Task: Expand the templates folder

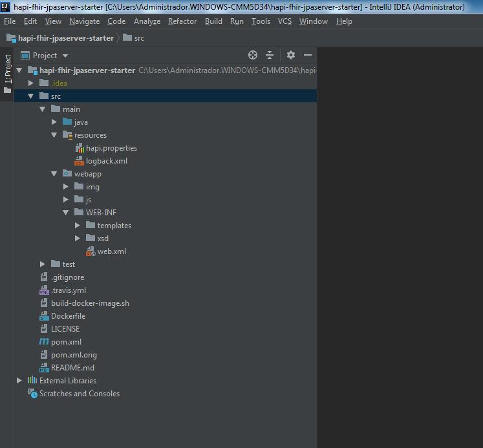Action: coord(78,226)
